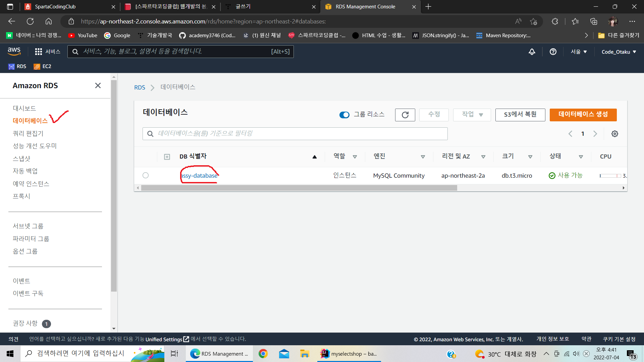Click CPU usage bar of database
This screenshot has width=644, height=362.
click(610, 176)
